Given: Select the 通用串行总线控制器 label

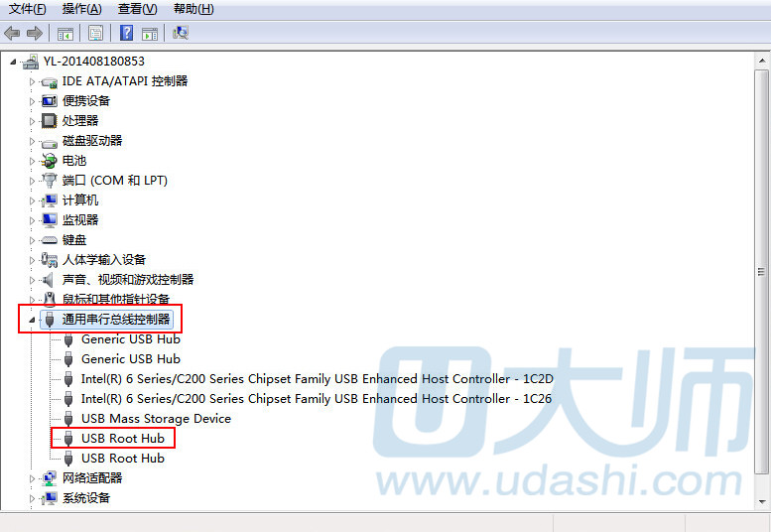Looking at the screenshot, I should tap(116, 320).
